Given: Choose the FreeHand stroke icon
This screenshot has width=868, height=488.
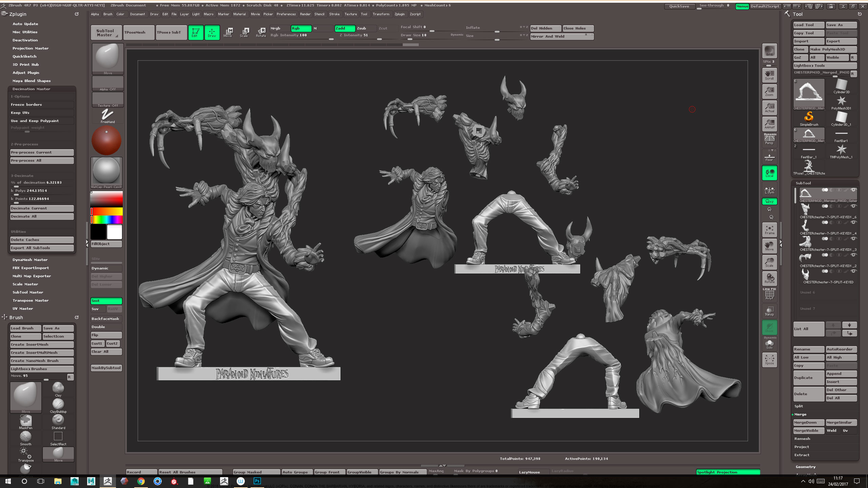Looking at the screenshot, I should (x=107, y=116).
